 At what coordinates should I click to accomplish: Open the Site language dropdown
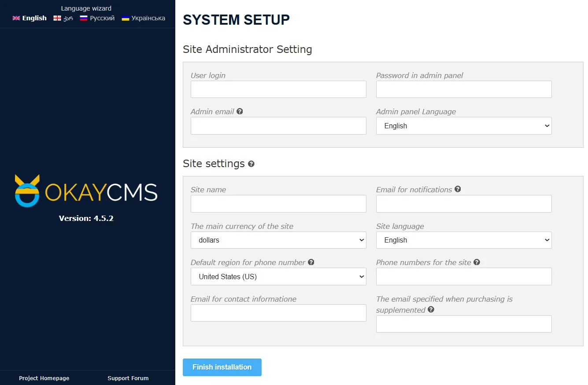click(x=463, y=240)
